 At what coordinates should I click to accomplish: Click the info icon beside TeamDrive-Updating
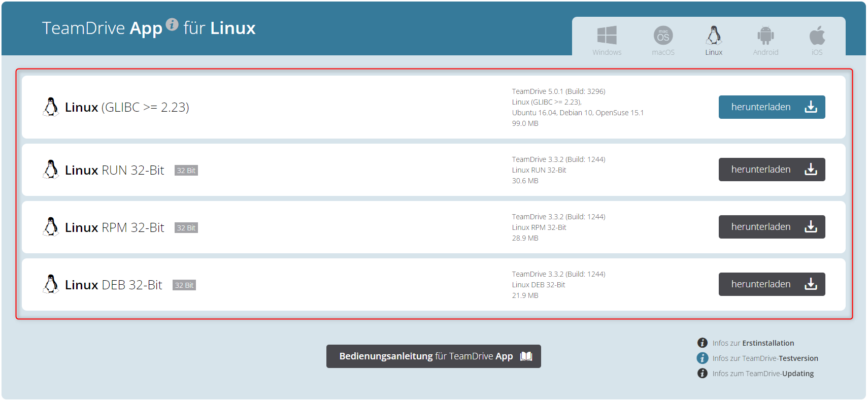coord(703,374)
